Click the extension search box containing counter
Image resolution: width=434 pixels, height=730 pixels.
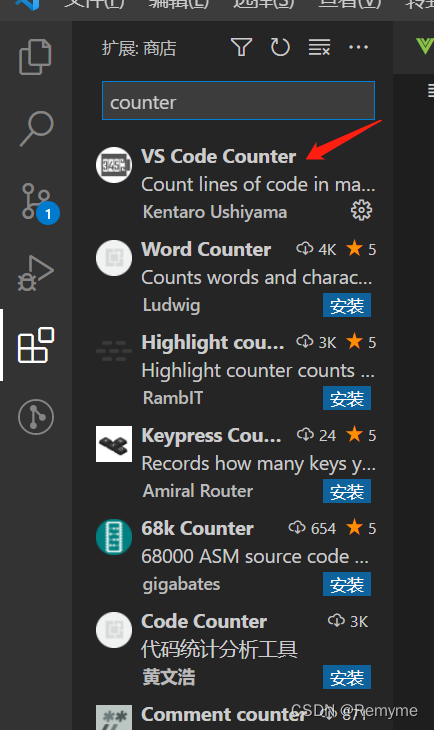click(238, 101)
